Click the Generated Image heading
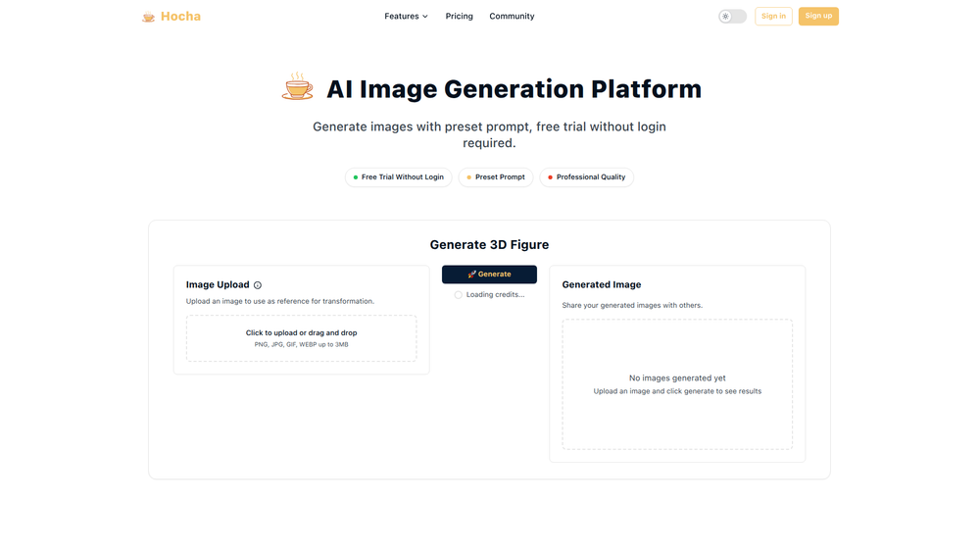 point(602,284)
